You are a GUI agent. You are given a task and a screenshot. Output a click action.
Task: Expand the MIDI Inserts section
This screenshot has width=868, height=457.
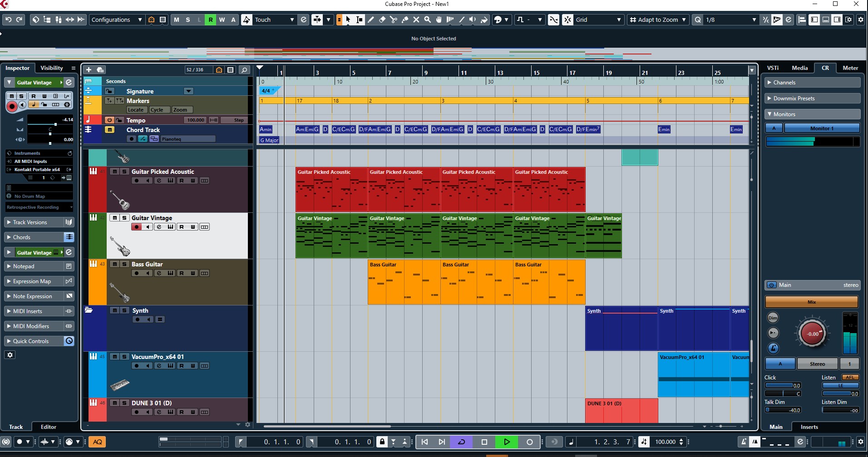pyautogui.click(x=34, y=311)
